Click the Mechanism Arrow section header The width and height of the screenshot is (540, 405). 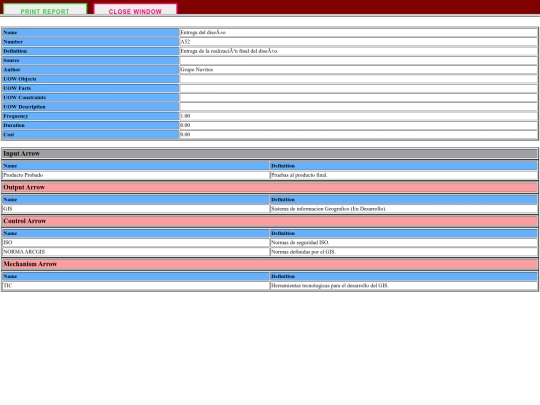270,264
